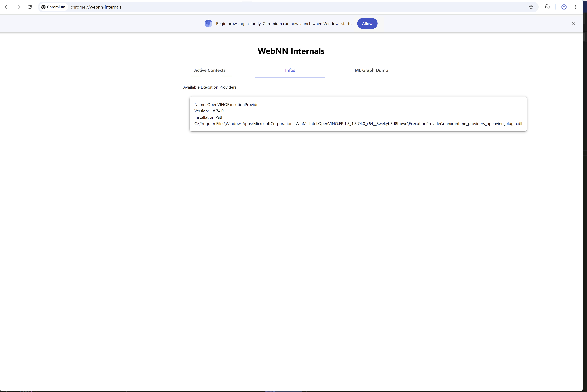Click the Version: 1.8.74.0 line
The height and width of the screenshot is (392, 587).
[x=209, y=111]
